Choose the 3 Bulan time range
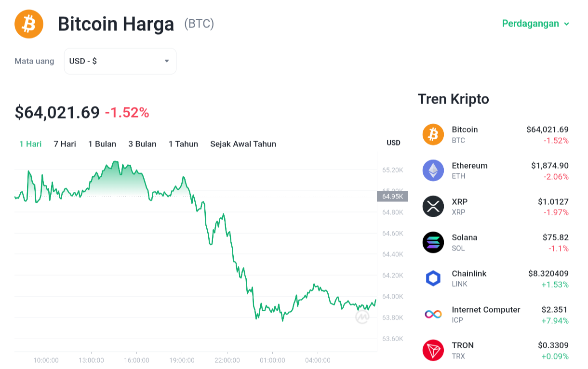 (x=142, y=144)
